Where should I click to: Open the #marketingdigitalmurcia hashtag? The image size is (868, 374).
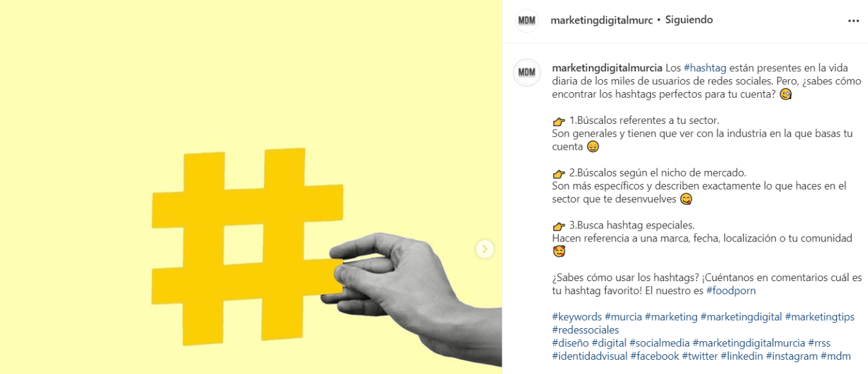pos(749,343)
